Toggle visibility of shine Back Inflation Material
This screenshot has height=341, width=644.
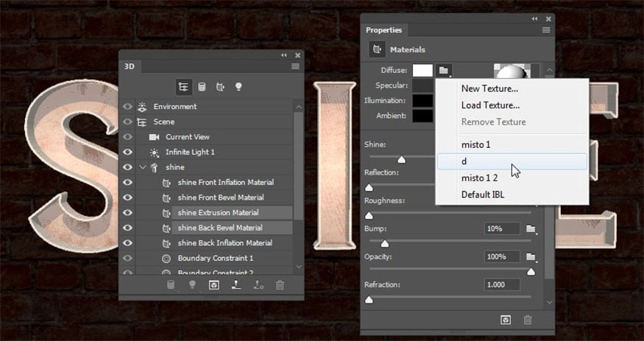[x=128, y=243]
